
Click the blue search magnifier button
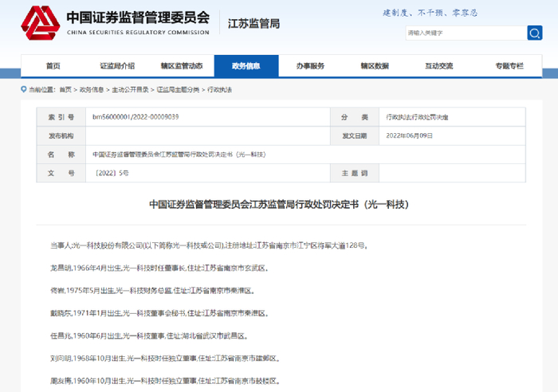pos(535,33)
